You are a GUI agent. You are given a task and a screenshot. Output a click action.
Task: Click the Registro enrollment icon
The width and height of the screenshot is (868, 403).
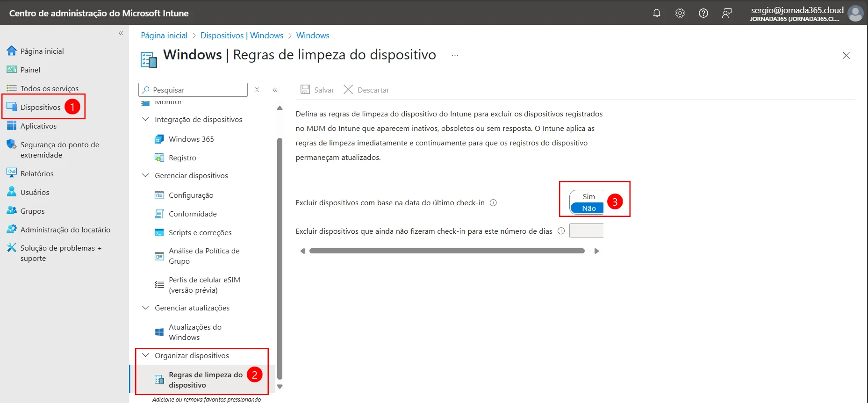[x=159, y=158]
